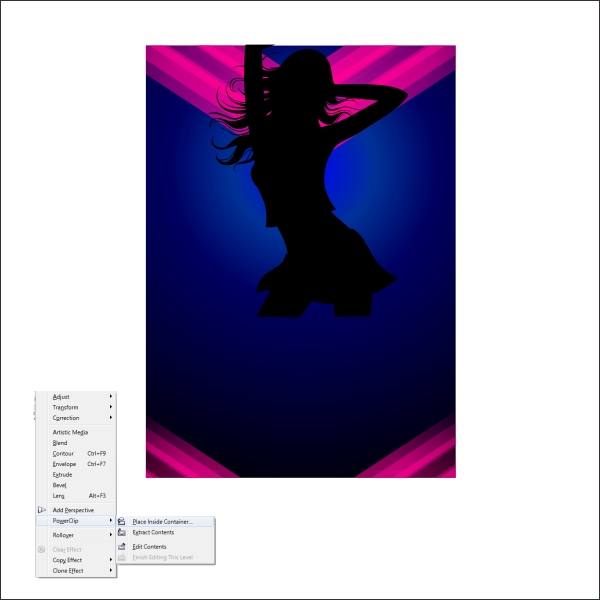This screenshot has height=600, width=600.
Task: Open the Clone Effect submenu
Action: coord(69,571)
